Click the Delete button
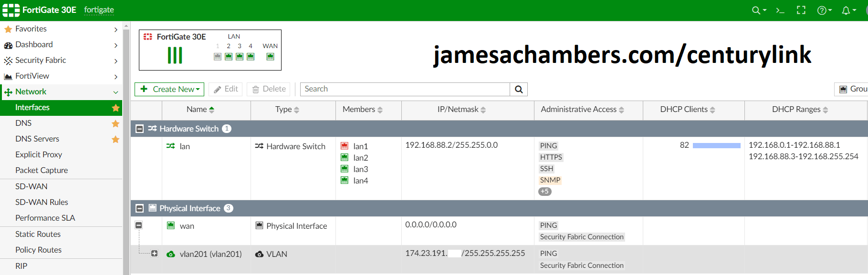The image size is (868, 275). click(269, 89)
